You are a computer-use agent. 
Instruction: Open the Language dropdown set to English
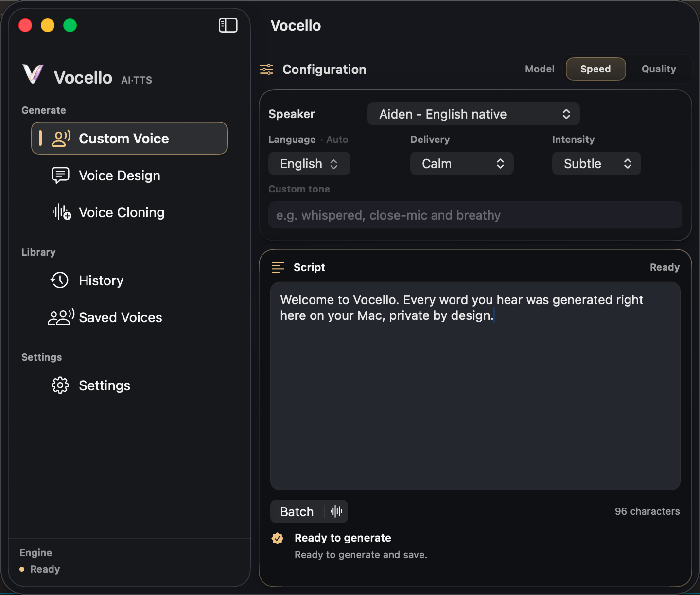(309, 164)
